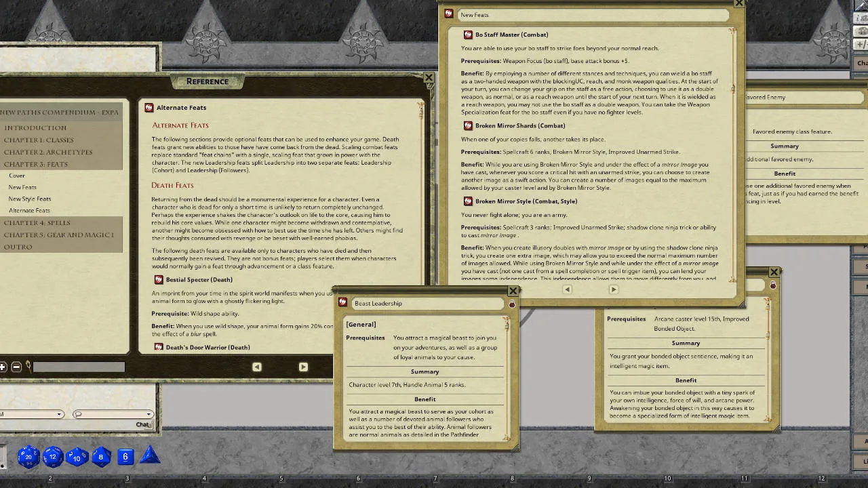This screenshot has width=868, height=488.
Task: Open Broken Mirror Shards feat link icon
Action: (468, 125)
